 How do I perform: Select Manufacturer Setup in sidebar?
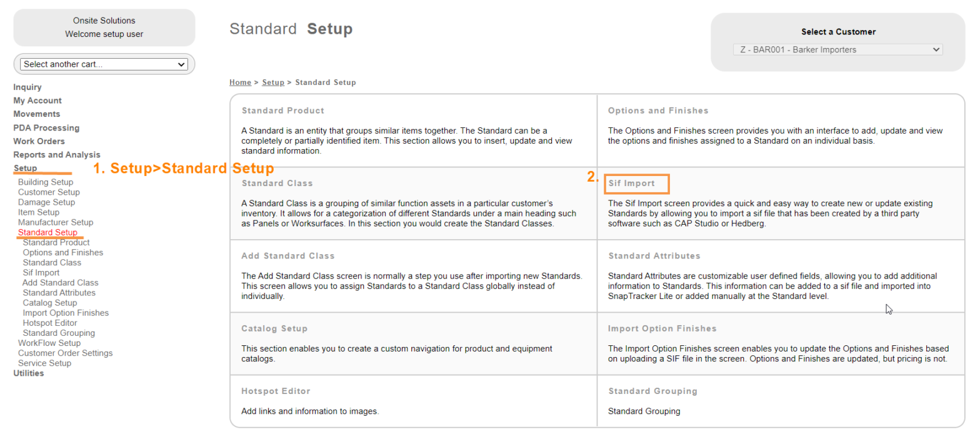56,222
